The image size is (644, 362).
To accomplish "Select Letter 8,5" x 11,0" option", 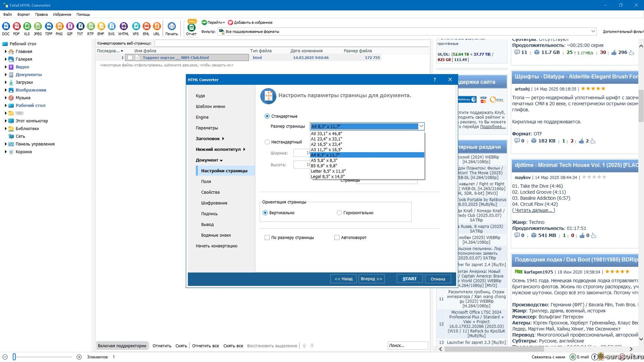I will click(x=367, y=171).
